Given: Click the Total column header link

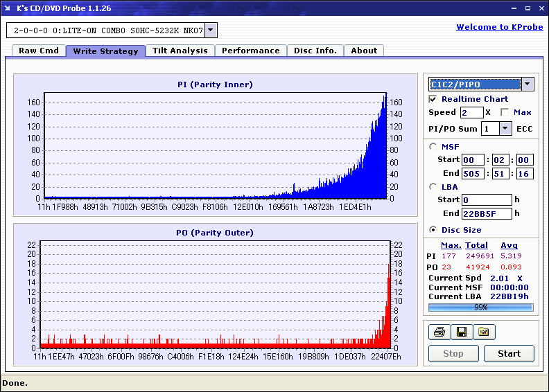Looking at the screenshot, I should 476,245.
